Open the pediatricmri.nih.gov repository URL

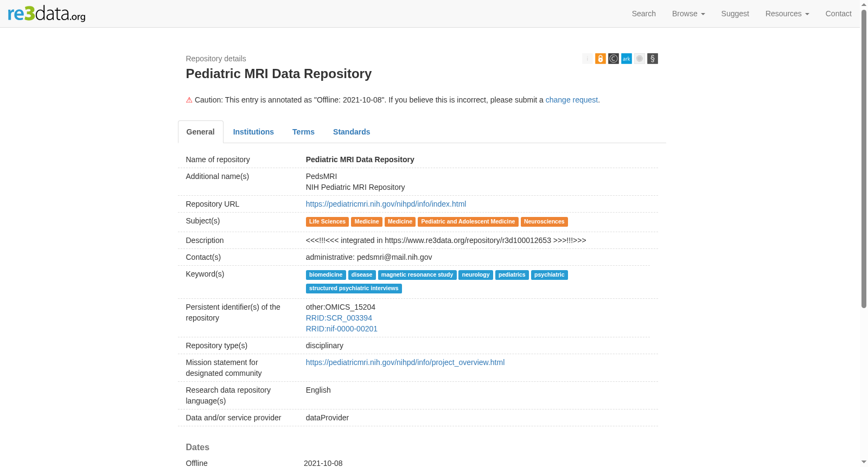(x=386, y=204)
